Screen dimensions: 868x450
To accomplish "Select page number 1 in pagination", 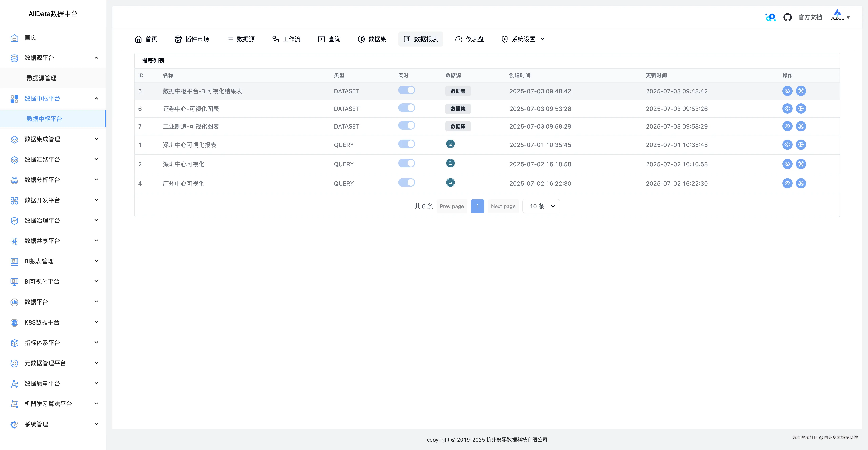I will [x=477, y=206].
